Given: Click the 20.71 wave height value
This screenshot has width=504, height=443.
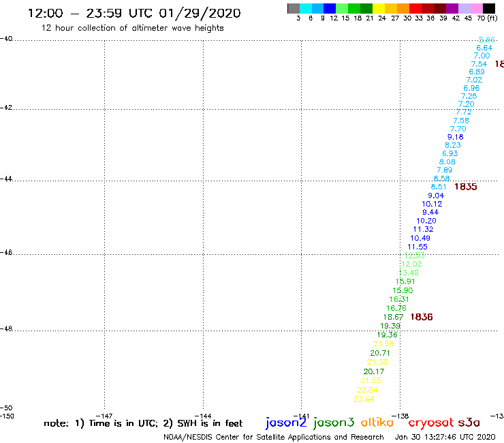Looking at the screenshot, I should [x=380, y=353].
